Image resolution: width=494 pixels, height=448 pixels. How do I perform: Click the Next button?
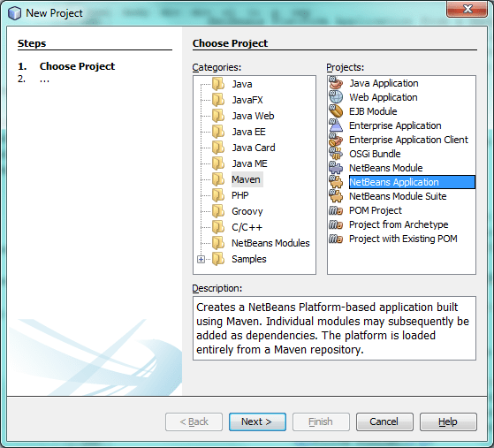click(257, 421)
